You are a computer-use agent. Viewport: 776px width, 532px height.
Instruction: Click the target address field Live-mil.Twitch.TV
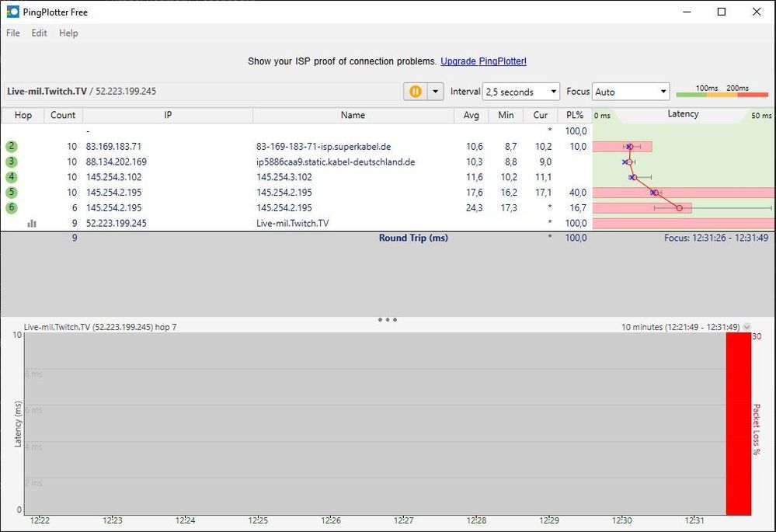click(x=200, y=92)
